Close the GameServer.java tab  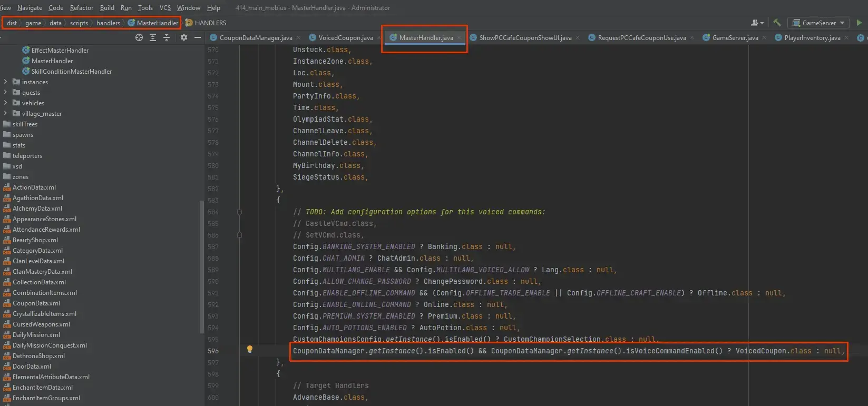[x=764, y=37]
